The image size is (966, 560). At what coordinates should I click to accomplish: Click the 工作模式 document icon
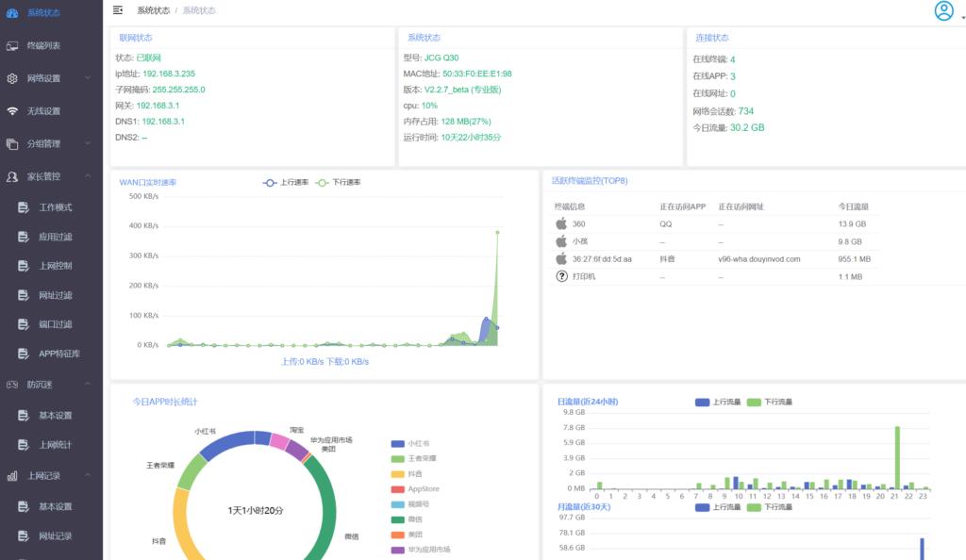[x=24, y=207]
